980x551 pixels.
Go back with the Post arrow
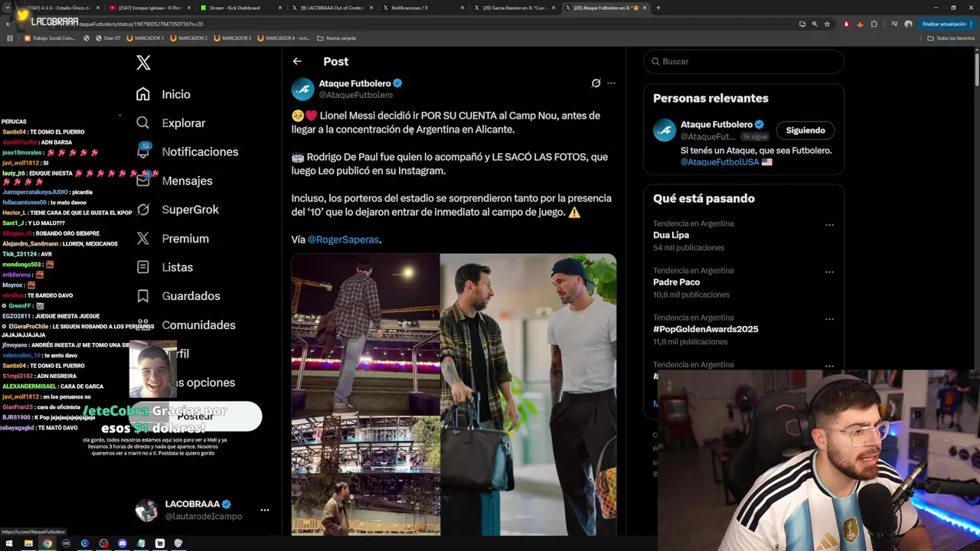pos(297,61)
